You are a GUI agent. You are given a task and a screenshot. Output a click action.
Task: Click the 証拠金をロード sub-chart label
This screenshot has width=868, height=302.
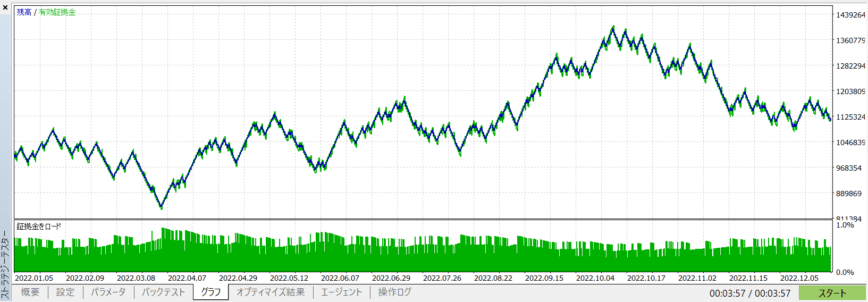tap(39, 226)
